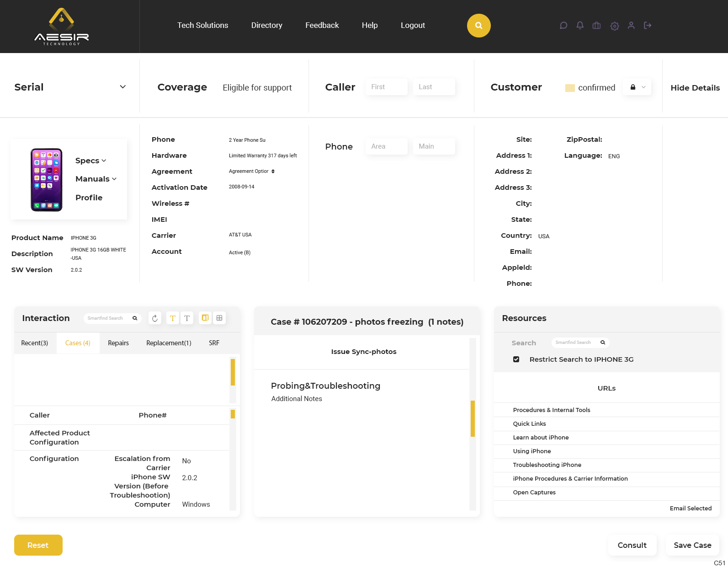Uncheck Restrict Search to IPHONE 3G
This screenshot has height=568, width=728.
(516, 359)
